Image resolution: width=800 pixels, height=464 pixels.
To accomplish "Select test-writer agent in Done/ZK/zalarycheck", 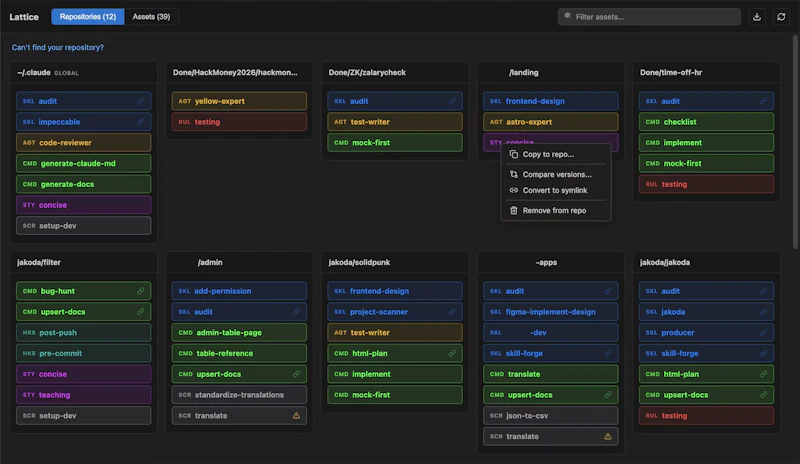I will (395, 122).
